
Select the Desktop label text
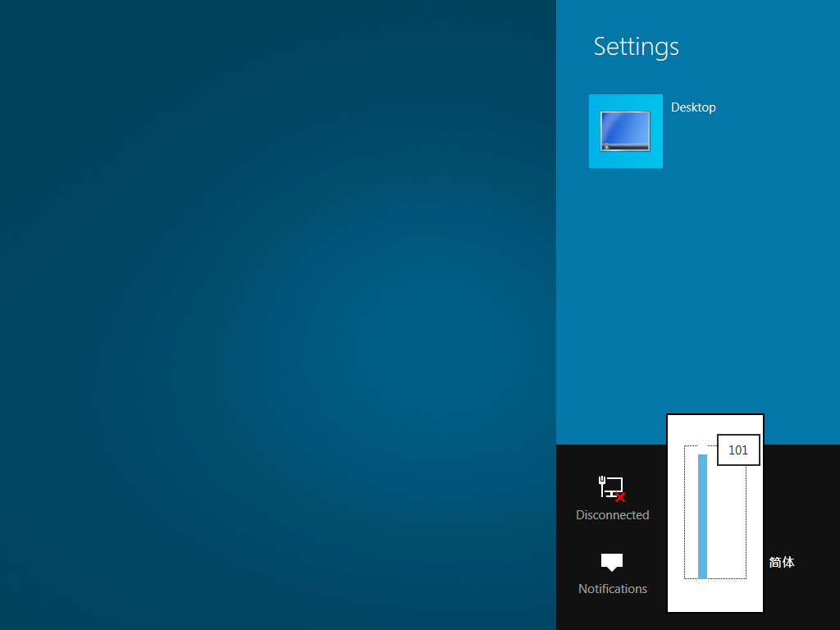693,107
